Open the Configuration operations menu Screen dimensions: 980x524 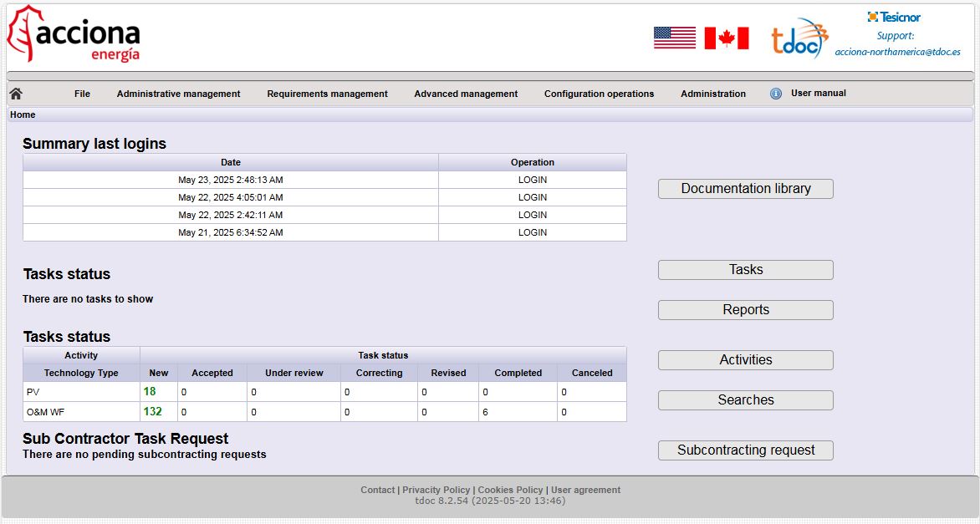tap(599, 94)
